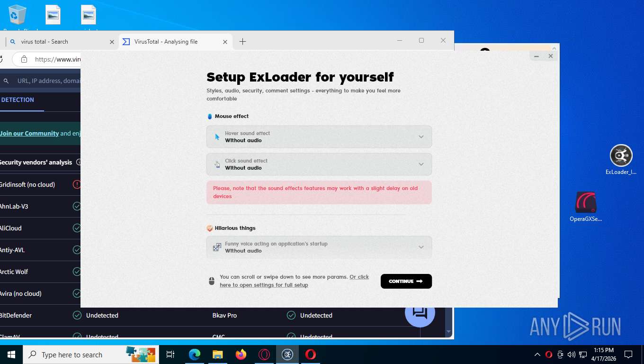Close the ExLoader setup window
Screen dimensions: 644x364
551,56
